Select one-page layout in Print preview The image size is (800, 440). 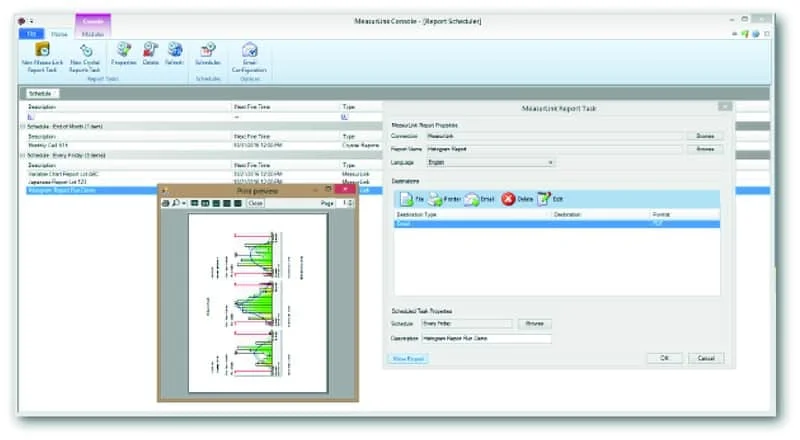194,203
